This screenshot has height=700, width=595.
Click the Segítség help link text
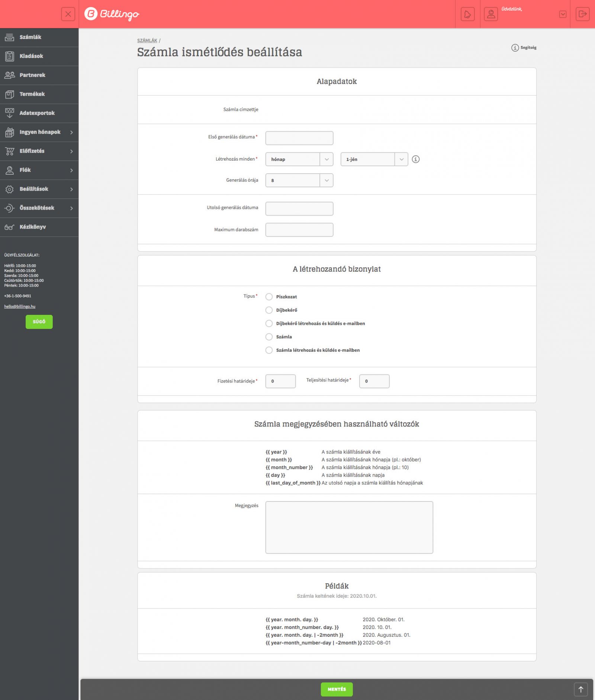[x=528, y=48]
